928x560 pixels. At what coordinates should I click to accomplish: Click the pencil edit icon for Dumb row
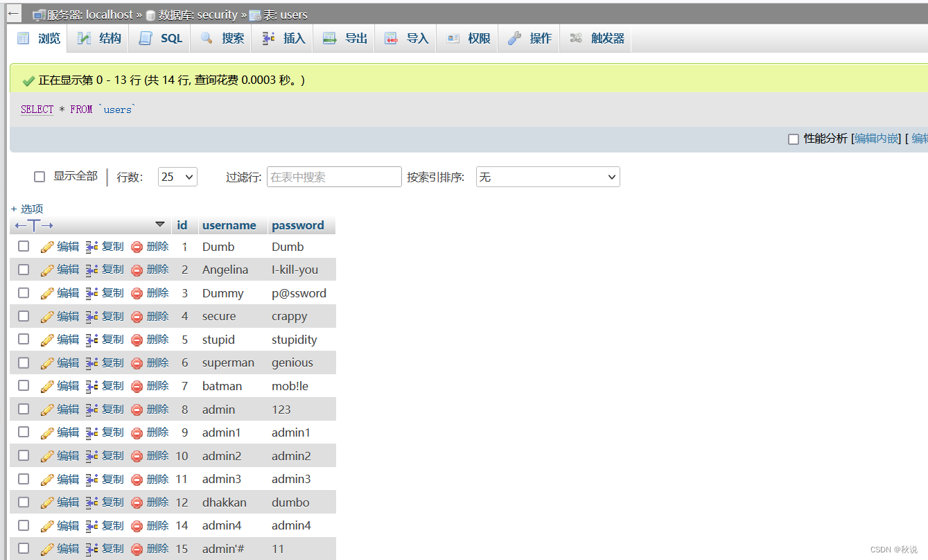[x=47, y=247]
